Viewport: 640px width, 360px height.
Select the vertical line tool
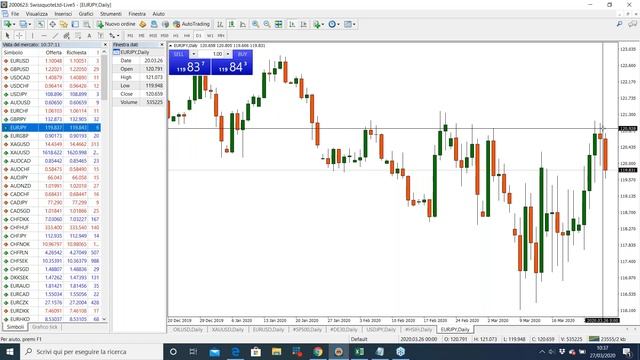(32, 36)
